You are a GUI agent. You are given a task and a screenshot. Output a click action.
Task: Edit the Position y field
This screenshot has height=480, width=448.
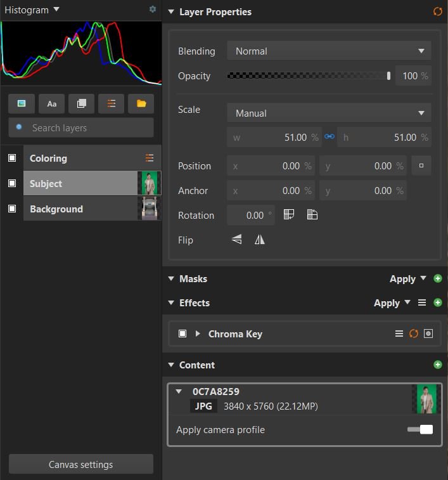coord(363,165)
